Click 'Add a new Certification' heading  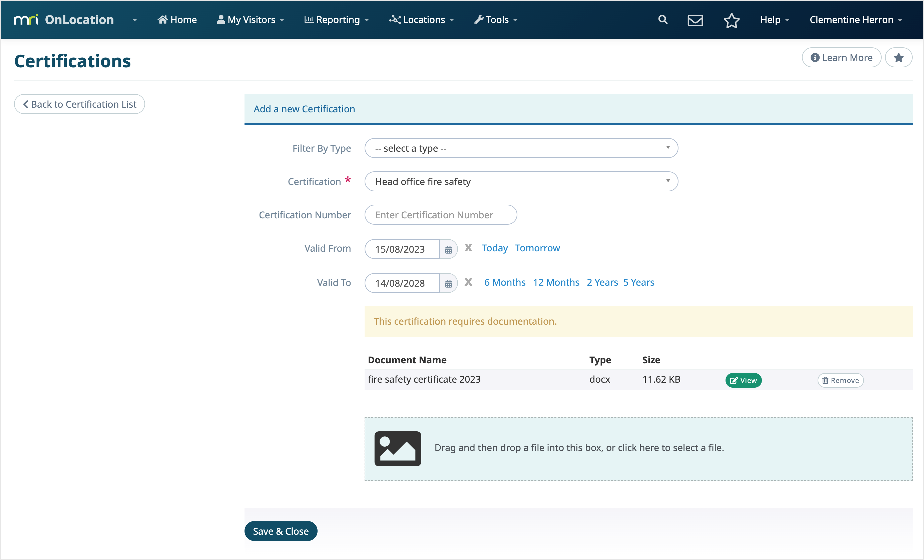tap(304, 109)
